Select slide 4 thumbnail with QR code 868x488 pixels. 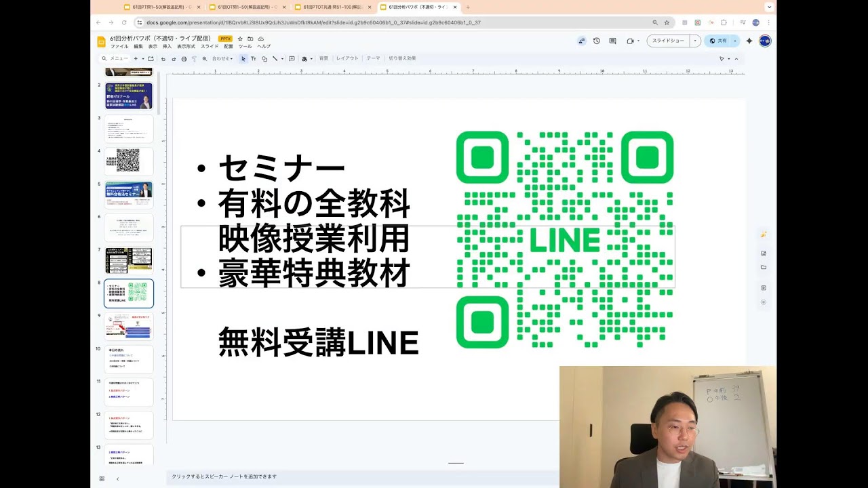pos(128,161)
